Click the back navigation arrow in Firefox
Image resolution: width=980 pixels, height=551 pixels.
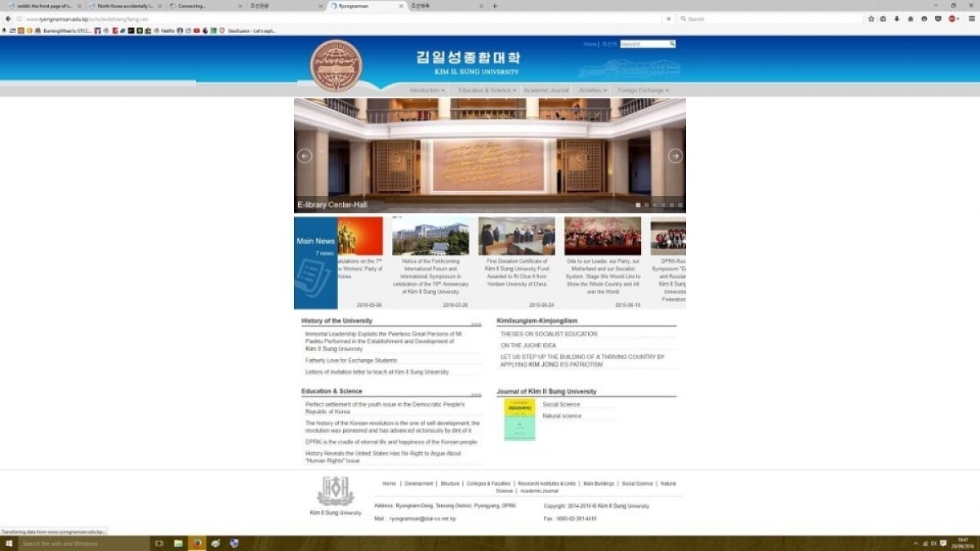[7, 18]
